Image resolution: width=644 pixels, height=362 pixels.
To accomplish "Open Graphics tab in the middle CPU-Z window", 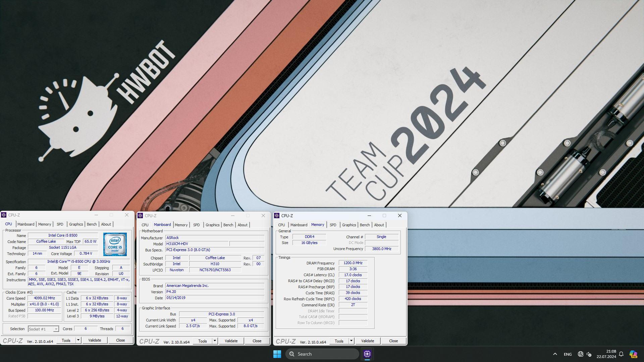I will (213, 225).
